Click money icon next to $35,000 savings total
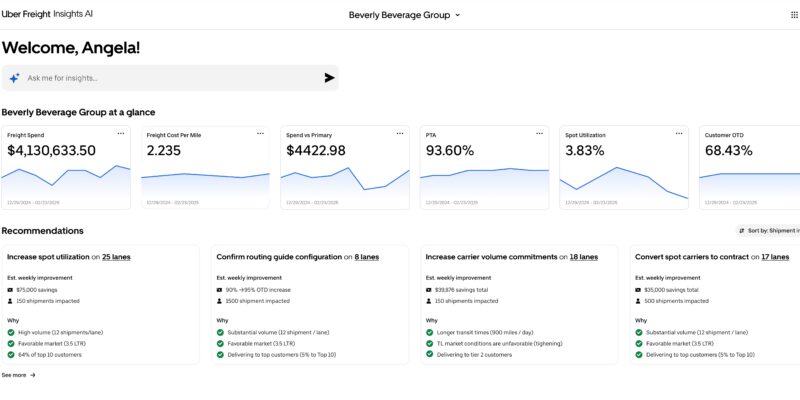The height and width of the screenshot is (400, 800). point(638,290)
